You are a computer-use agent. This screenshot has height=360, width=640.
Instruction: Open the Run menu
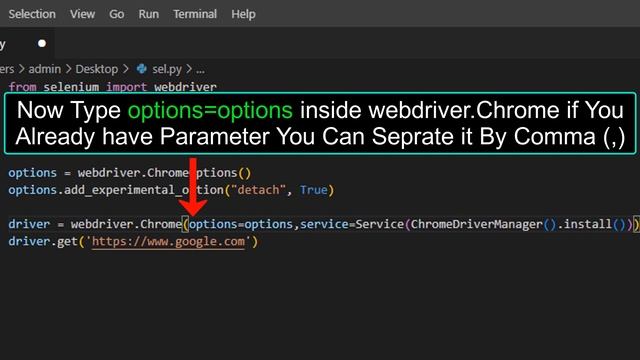(x=149, y=14)
